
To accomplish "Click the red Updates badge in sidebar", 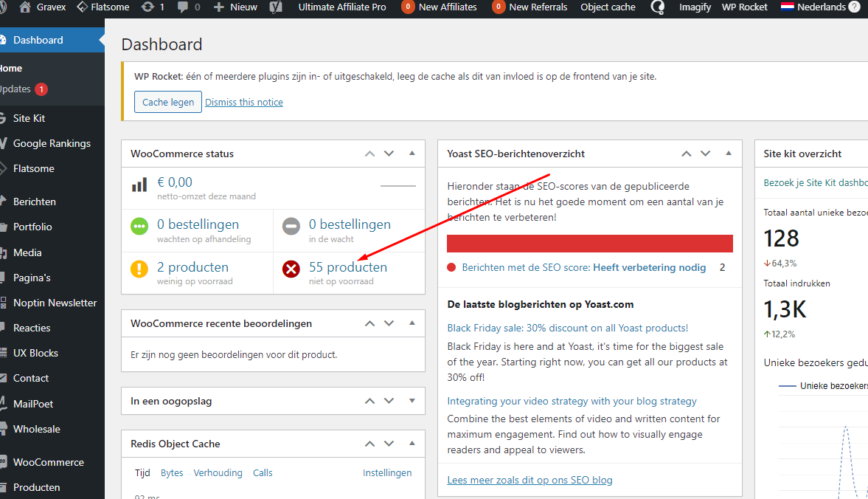I will coord(41,89).
